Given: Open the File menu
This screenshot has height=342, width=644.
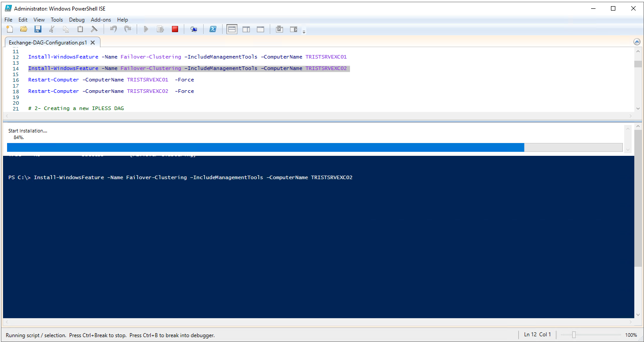Looking at the screenshot, I should pos(8,20).
